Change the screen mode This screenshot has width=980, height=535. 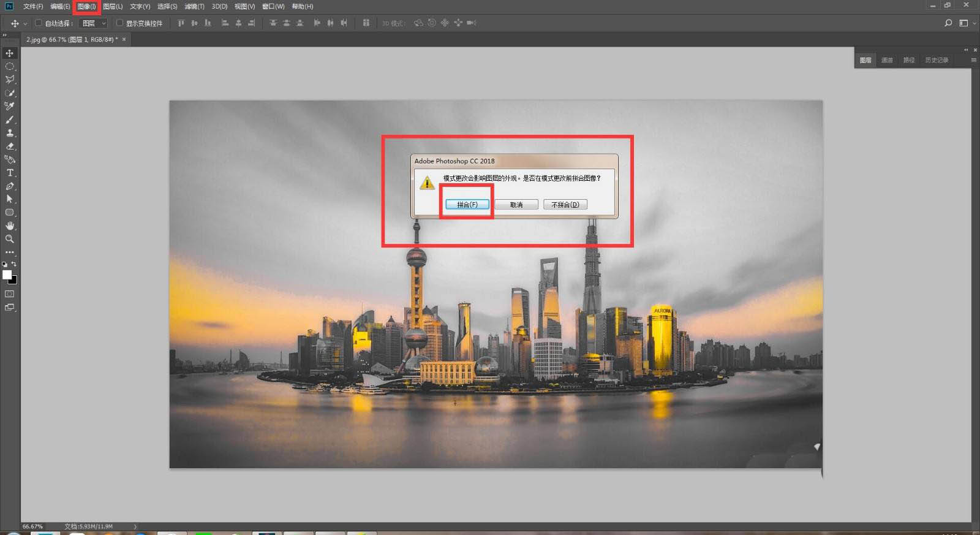pyautogui.click(x=10, y=308)
